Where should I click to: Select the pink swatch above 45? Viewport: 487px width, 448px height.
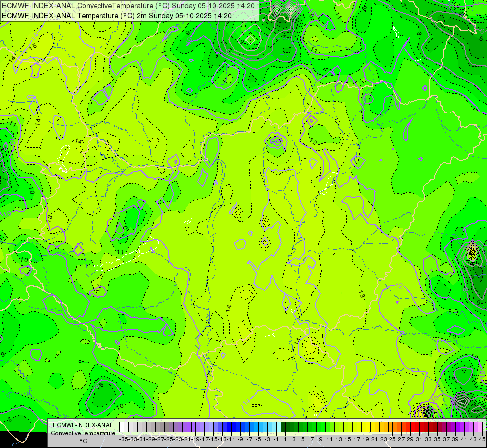click(480, 427)
